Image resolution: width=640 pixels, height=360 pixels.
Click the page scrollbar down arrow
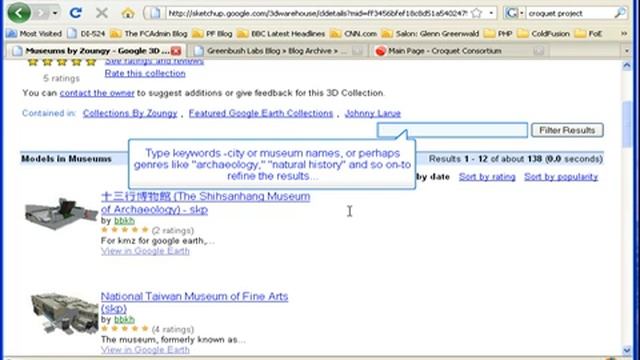pos(627,350)
